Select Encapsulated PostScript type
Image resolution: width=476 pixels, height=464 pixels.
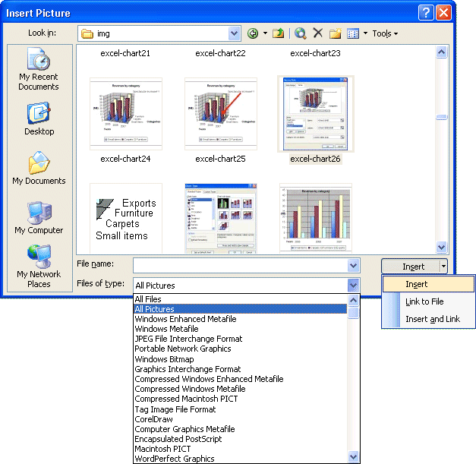click(x=241, y=439)
